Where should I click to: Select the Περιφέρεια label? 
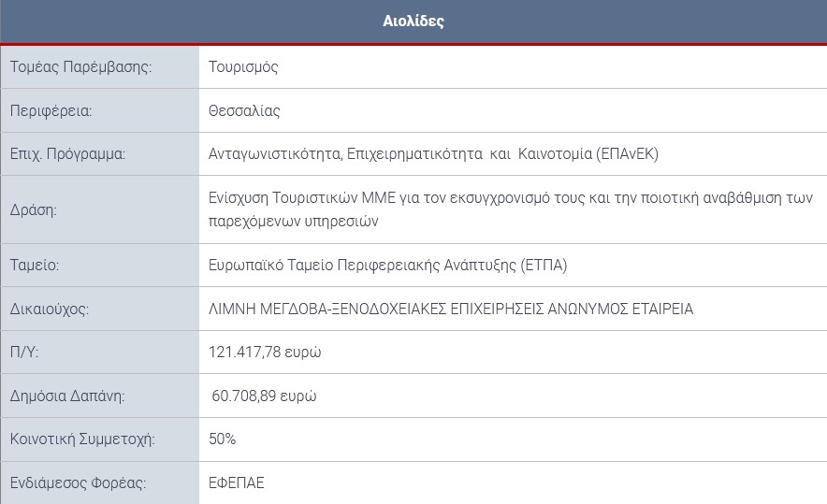pyautogui.click(x=51, y=111)
